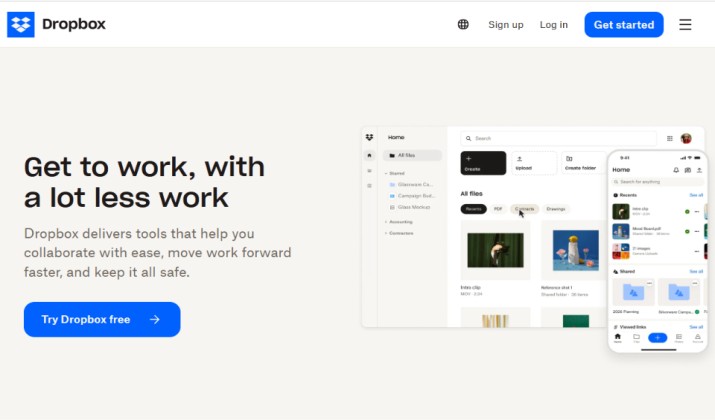715x420 pixels.
Task: Click the upload arrow icon in phone header
Action: tap(699, 170)
